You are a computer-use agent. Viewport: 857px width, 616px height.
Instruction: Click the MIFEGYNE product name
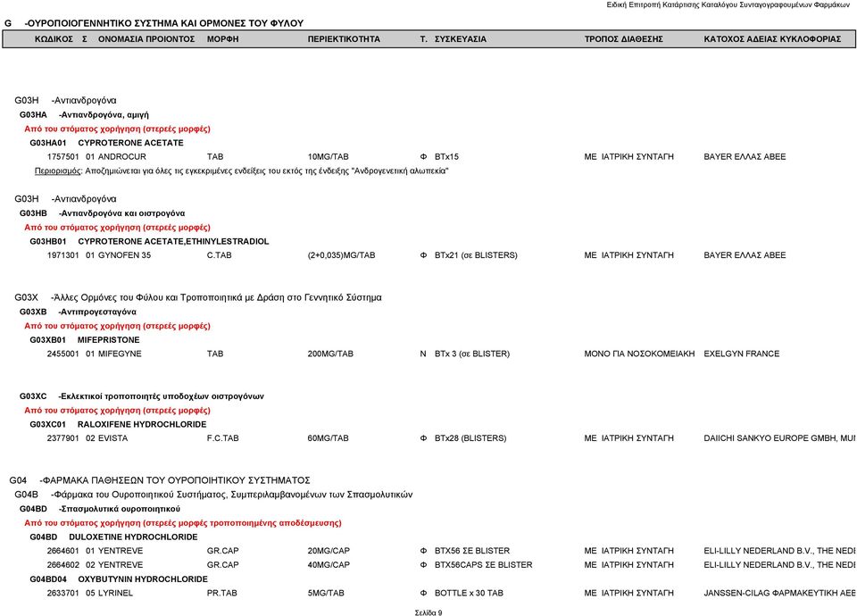120,354
